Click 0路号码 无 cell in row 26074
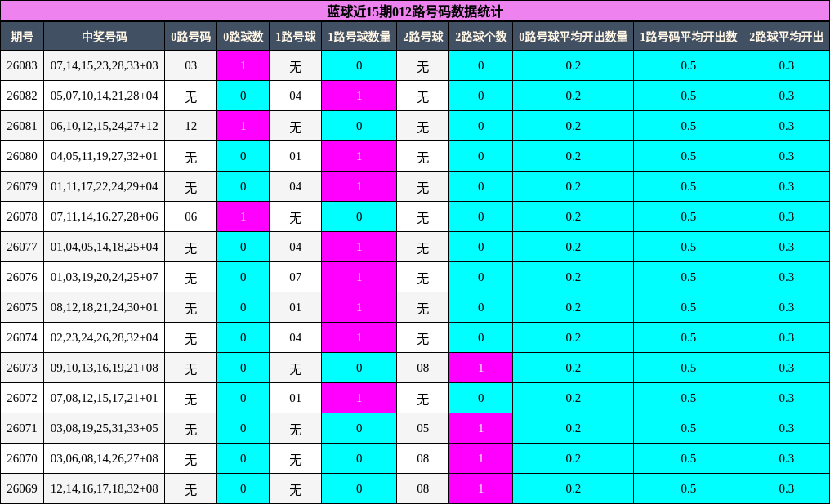The image size is (830, 504). (190, 337)
